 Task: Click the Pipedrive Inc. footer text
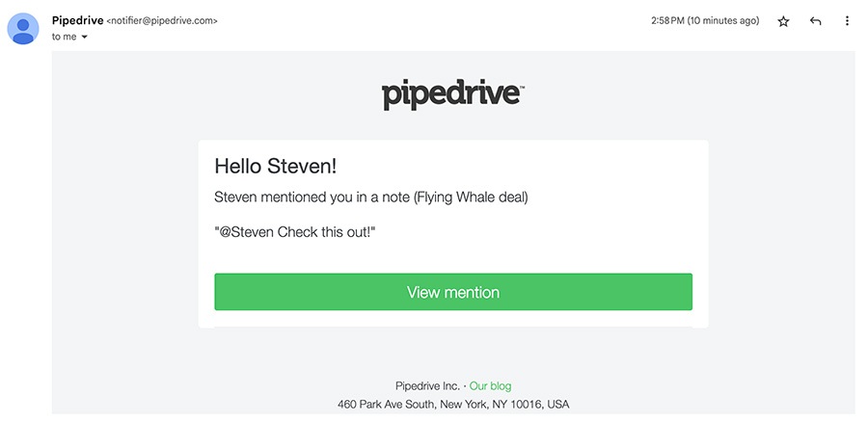pos(427,385)
